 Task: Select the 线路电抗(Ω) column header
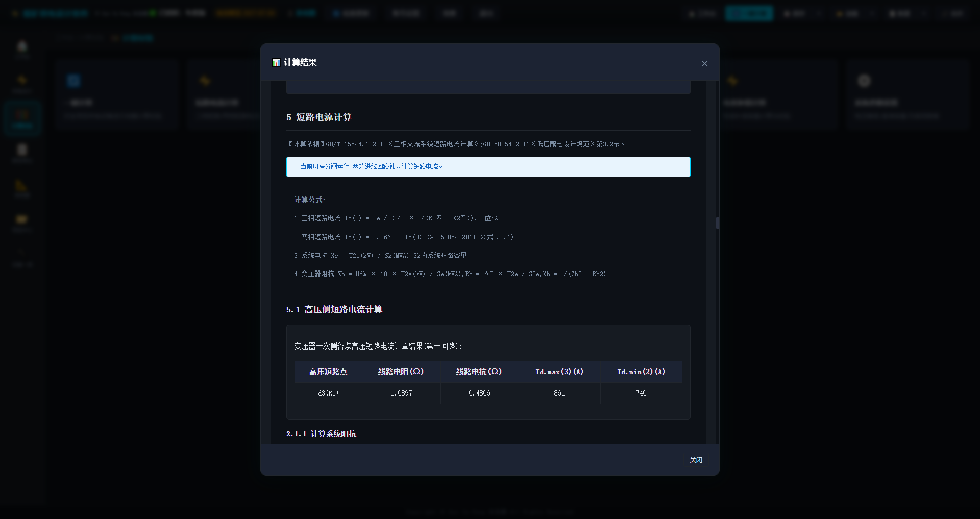[x=479, y=372]
